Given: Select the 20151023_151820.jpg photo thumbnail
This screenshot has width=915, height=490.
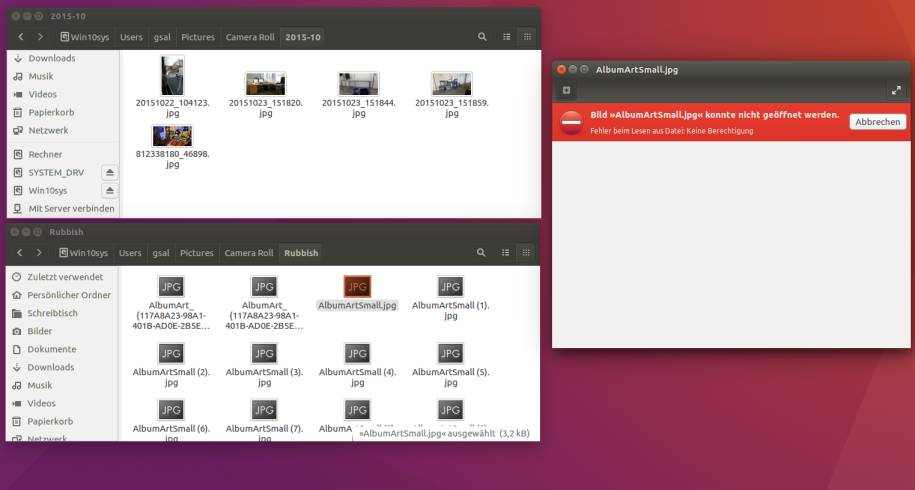Looking at the screenshot, I should (x=265, y=84).
